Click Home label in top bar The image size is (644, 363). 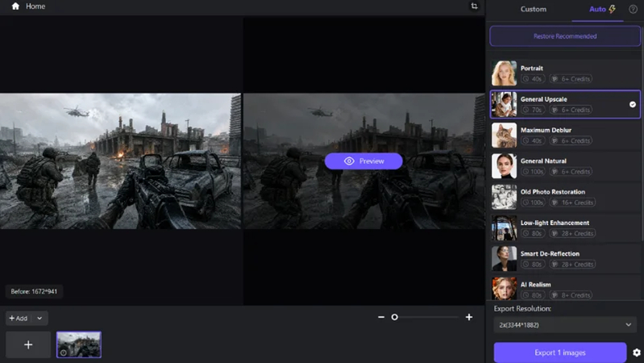(x=35, y=6)
